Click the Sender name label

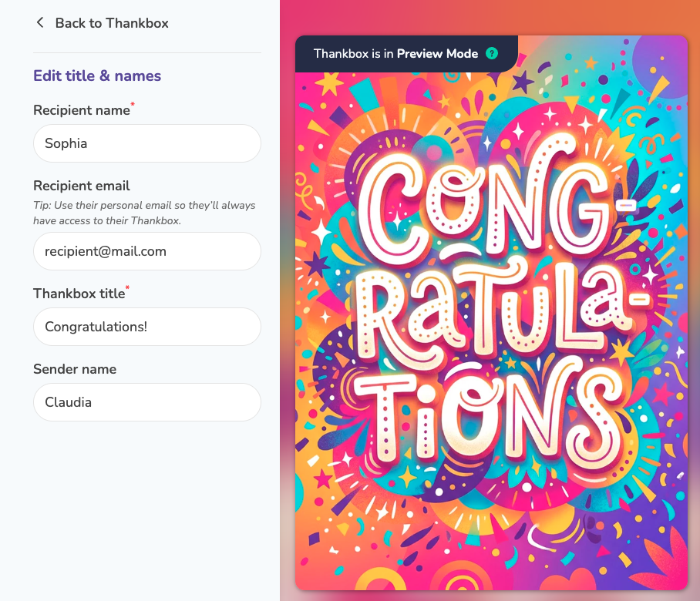75,369
